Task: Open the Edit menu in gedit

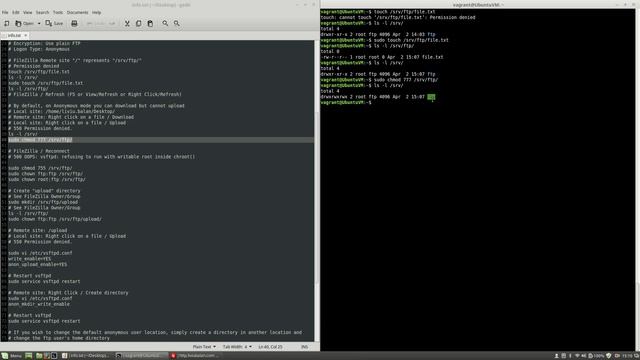Action: (x=16, y=13)
